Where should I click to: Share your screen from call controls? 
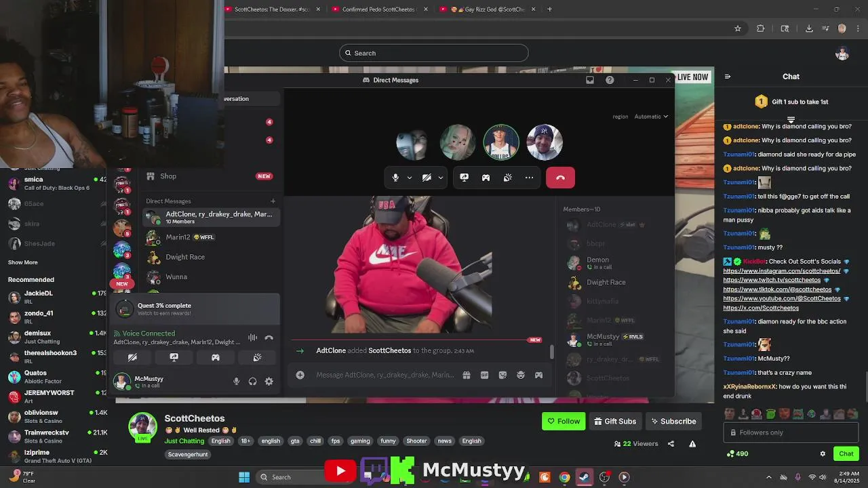[x=464, y=178]
